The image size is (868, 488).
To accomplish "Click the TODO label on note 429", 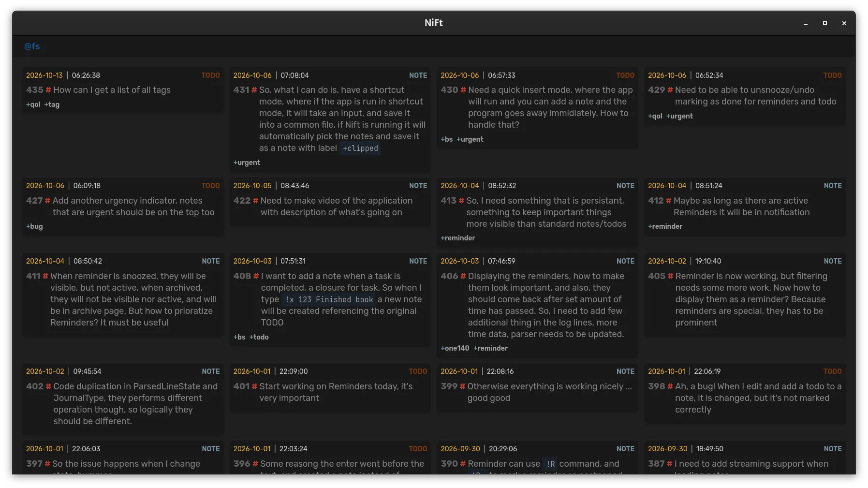I will (x=833, y=75).
